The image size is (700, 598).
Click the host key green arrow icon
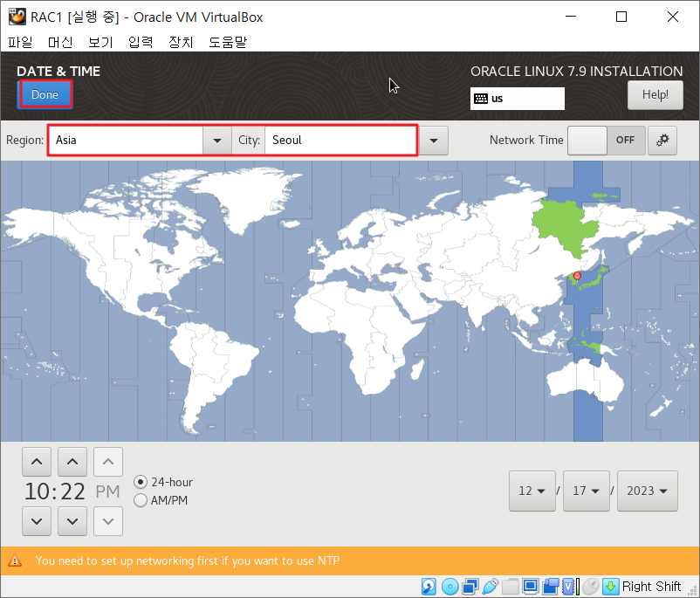[x=610, y=587]
